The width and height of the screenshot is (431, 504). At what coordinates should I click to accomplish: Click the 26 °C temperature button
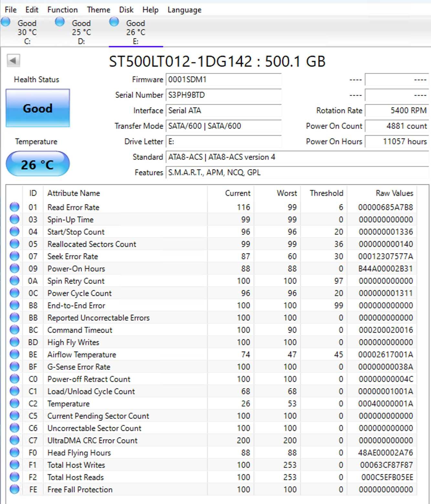pyautogui.click(x=37, y=164)
